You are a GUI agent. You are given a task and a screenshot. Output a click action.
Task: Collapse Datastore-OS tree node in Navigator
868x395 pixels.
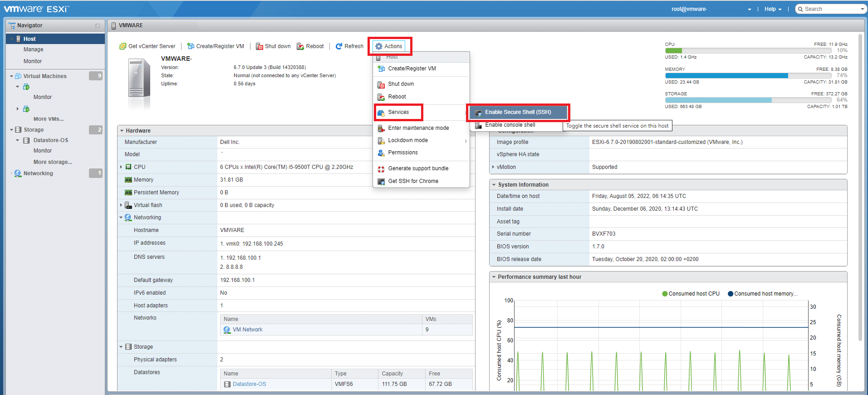[x=18, y=140]
